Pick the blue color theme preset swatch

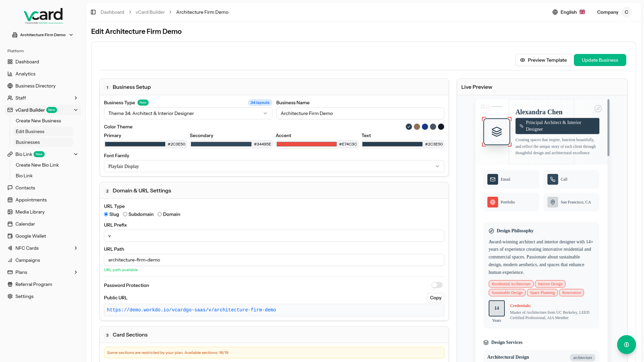coord(425,127)
